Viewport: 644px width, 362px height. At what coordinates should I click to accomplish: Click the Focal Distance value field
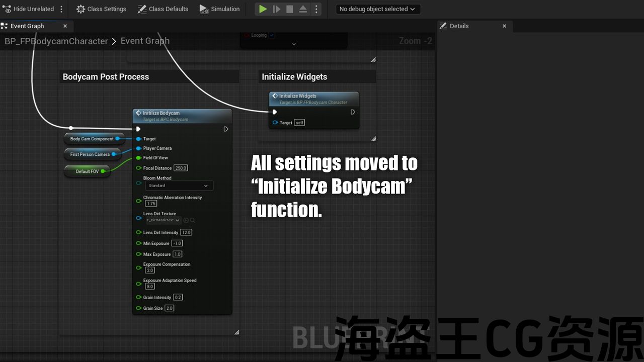click(181, 168)
